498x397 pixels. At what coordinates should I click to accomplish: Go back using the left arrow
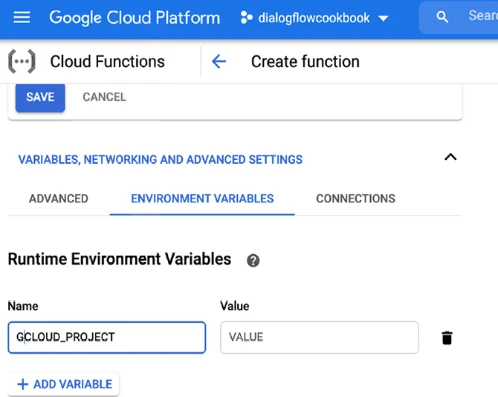point(219,62)
